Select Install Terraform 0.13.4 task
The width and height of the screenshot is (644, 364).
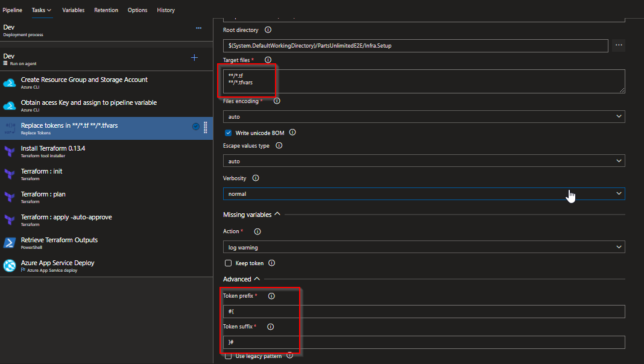[x=106, y=151]
